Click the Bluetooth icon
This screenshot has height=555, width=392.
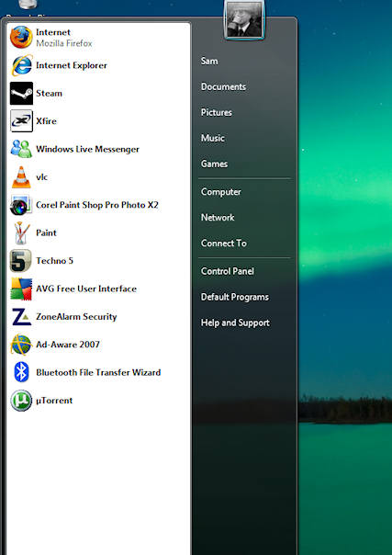click(x=21, y=372)
